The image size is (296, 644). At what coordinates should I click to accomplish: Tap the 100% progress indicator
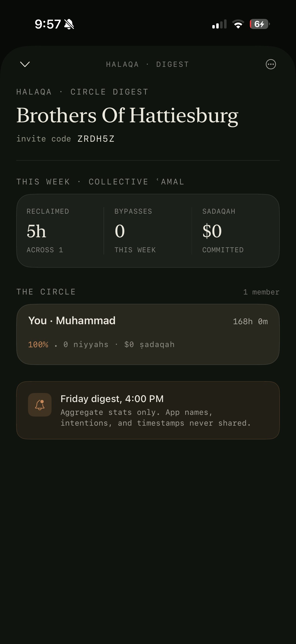[38, 345]
